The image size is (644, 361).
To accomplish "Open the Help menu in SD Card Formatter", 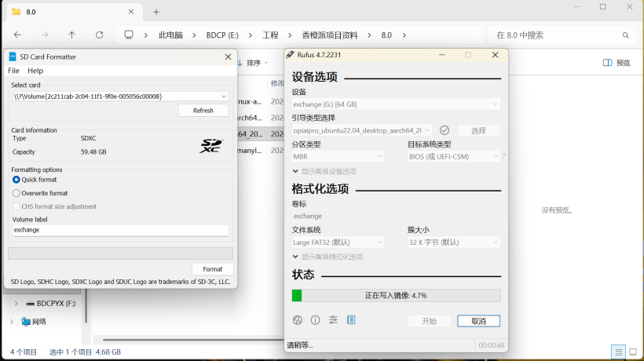I will coord(35,71).
